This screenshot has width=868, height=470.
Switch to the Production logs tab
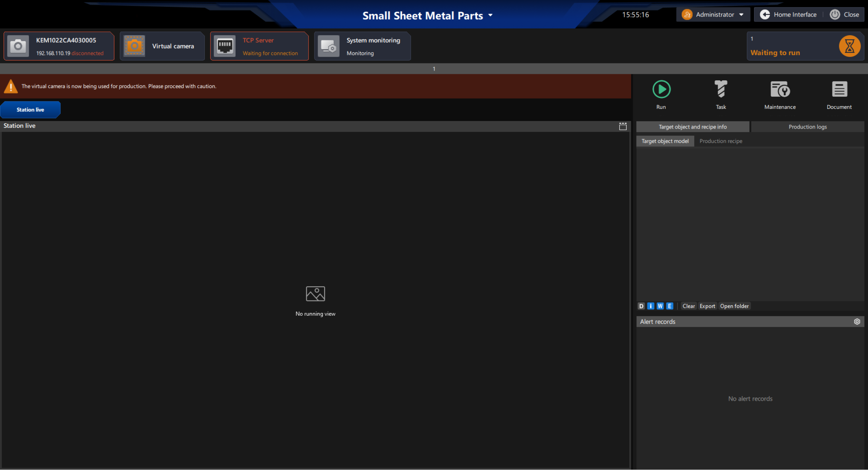point(808,126)
